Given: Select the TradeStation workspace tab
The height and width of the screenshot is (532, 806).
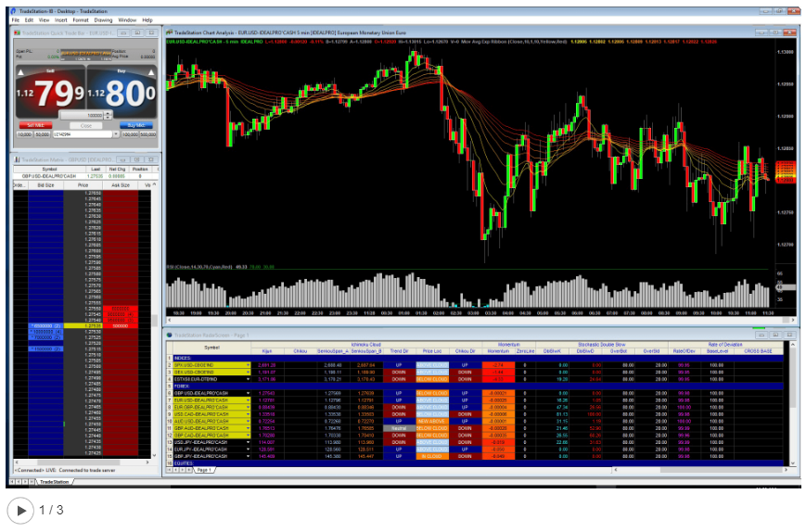Looking at the screenshot, I should (x=55, y=482).
